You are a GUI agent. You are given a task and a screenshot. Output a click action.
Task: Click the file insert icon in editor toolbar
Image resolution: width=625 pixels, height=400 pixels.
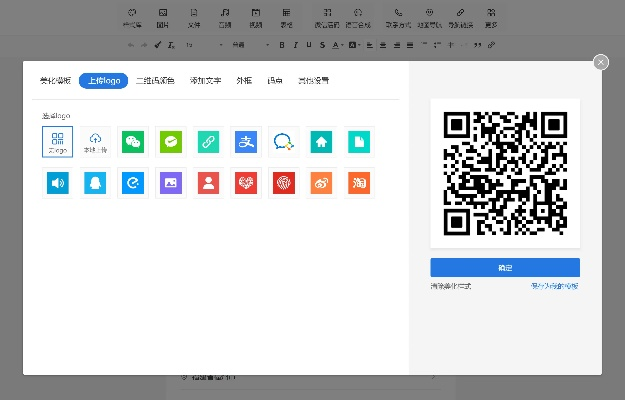pyautogui.click(x=194, y=13)
